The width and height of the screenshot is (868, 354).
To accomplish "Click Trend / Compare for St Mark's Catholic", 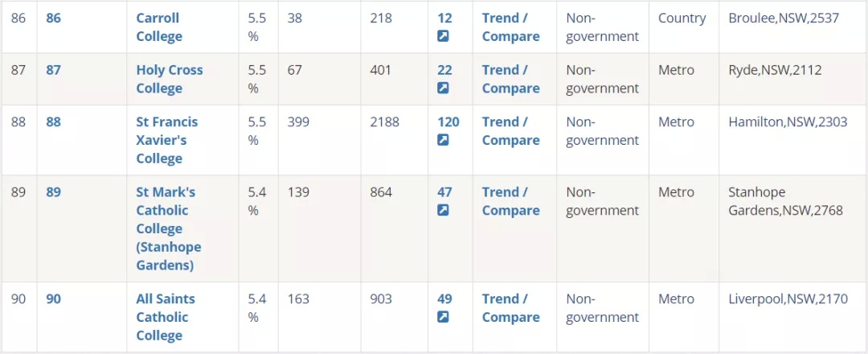I will click(510, 201).
